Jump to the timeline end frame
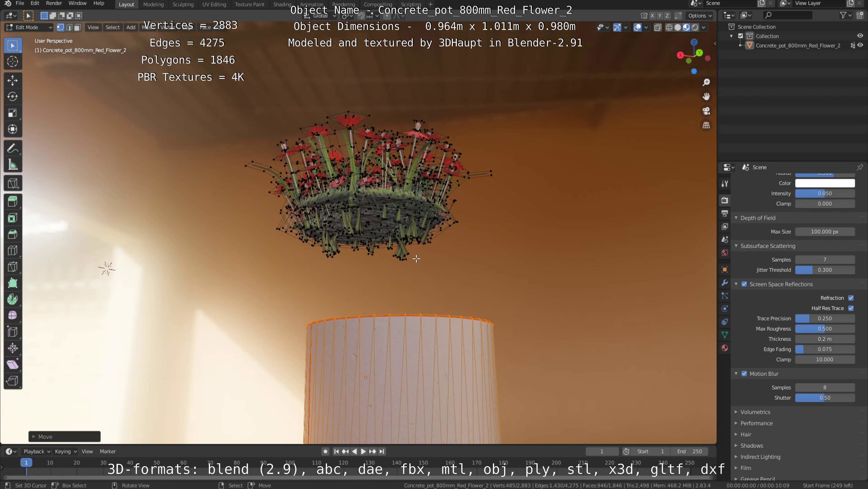 (x=382, y=452)
